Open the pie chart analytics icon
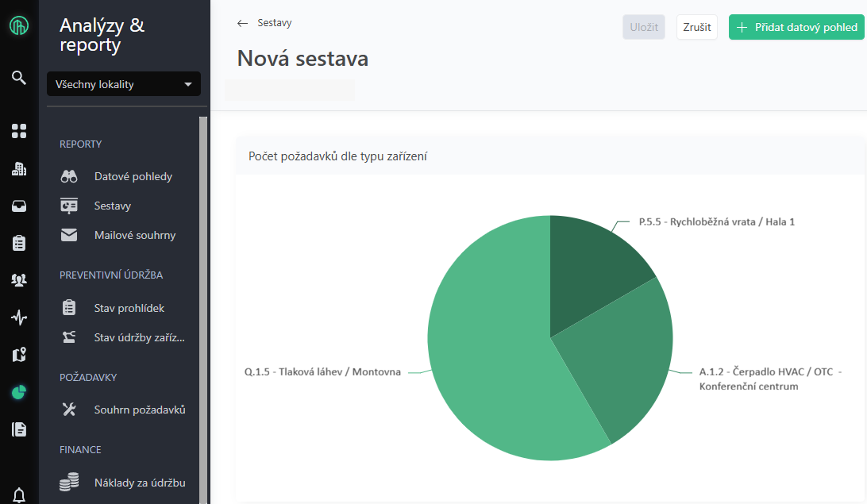867x504 pixels. (19, 392)
